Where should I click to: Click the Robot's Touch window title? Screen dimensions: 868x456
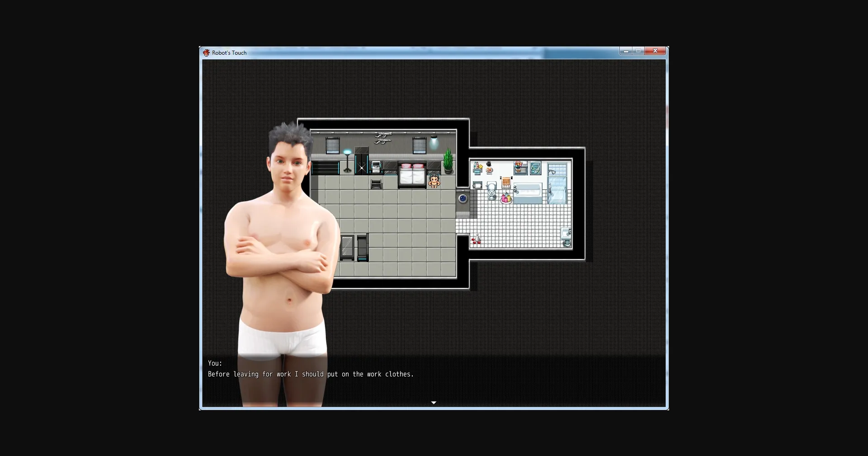pos(229,53)
